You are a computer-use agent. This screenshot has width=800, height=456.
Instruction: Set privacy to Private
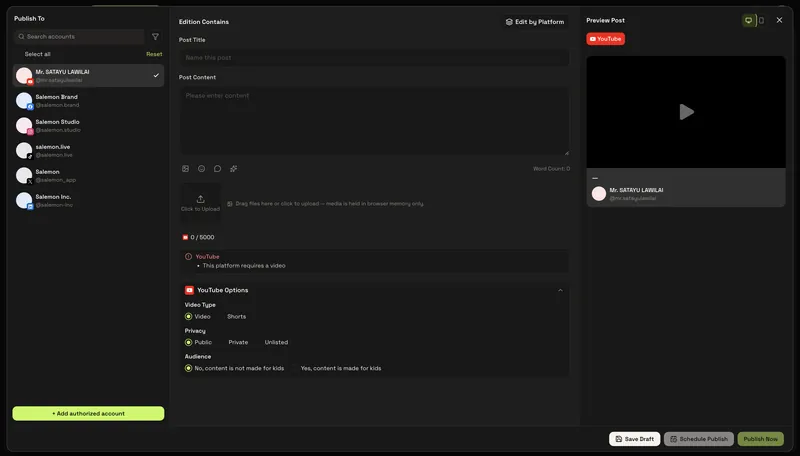point(238,342)
